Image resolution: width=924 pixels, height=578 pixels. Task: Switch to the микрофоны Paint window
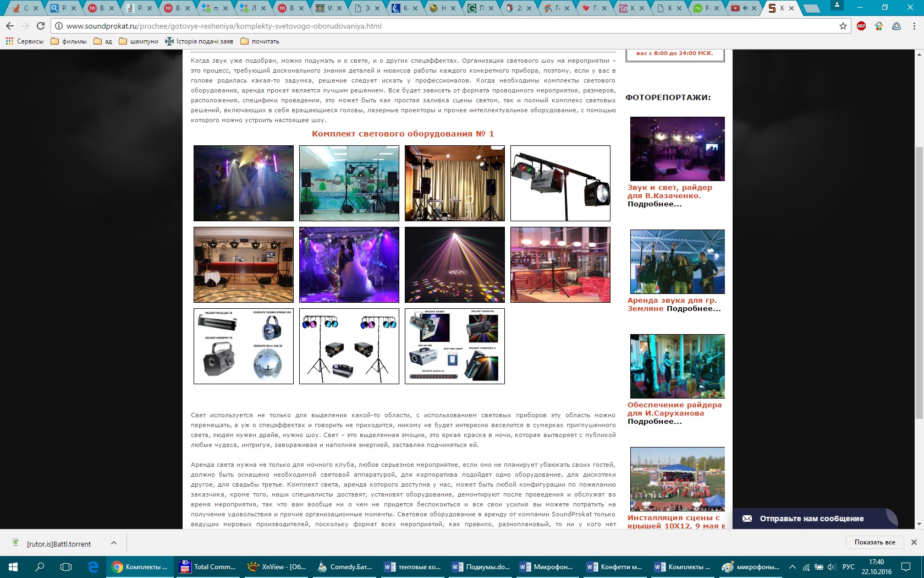751,566
